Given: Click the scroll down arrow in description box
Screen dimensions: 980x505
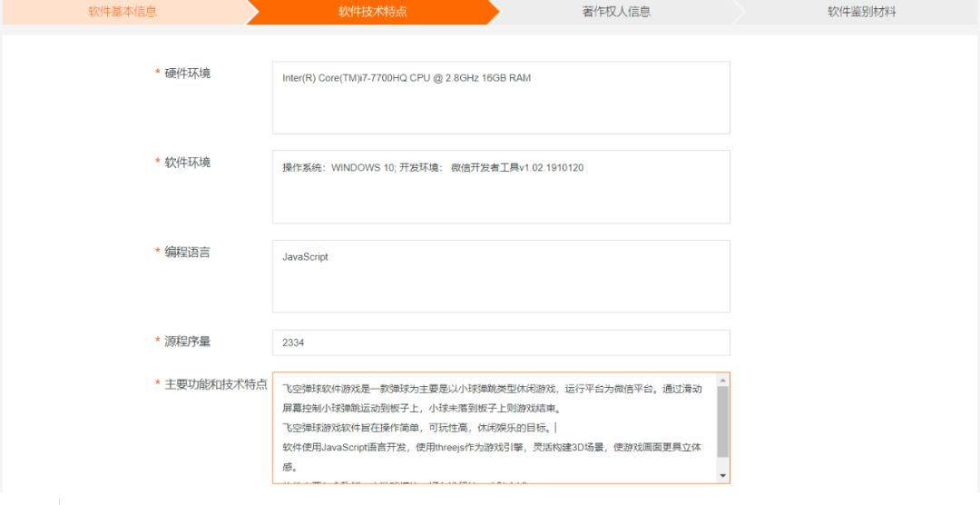Looking at the screenshot, I should pos(723,476).
